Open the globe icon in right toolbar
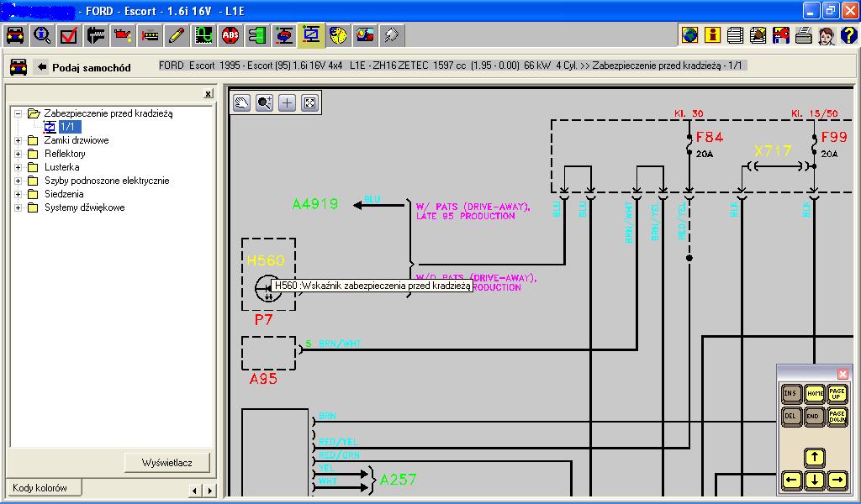This screenshot has width=861, height=504. tap(689, 35)
